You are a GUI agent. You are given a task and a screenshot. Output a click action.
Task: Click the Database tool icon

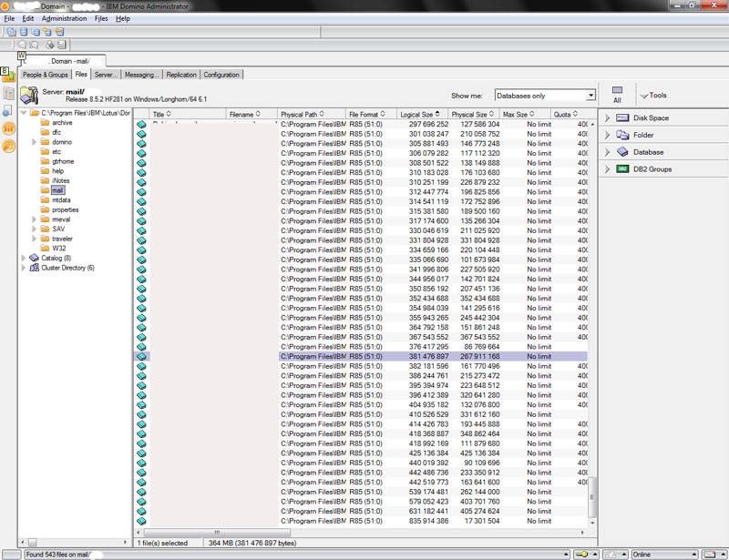622,152
